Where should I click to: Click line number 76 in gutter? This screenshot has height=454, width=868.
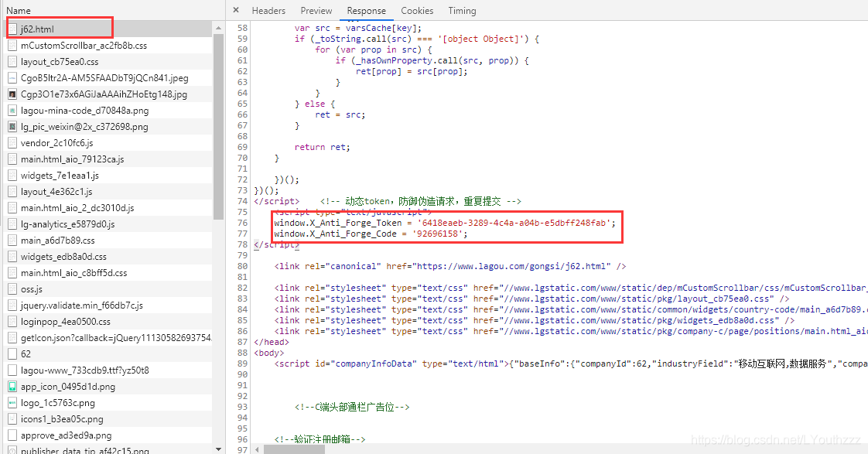(x=242, y=223)
